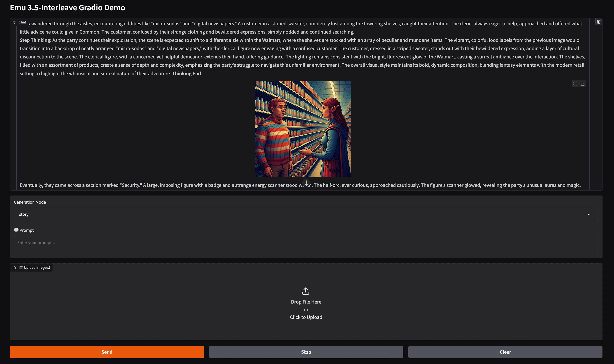Viewport: 614px width, 364px height.
Task: Click the speech balloon icon next to Prompt
Action: 16,230
